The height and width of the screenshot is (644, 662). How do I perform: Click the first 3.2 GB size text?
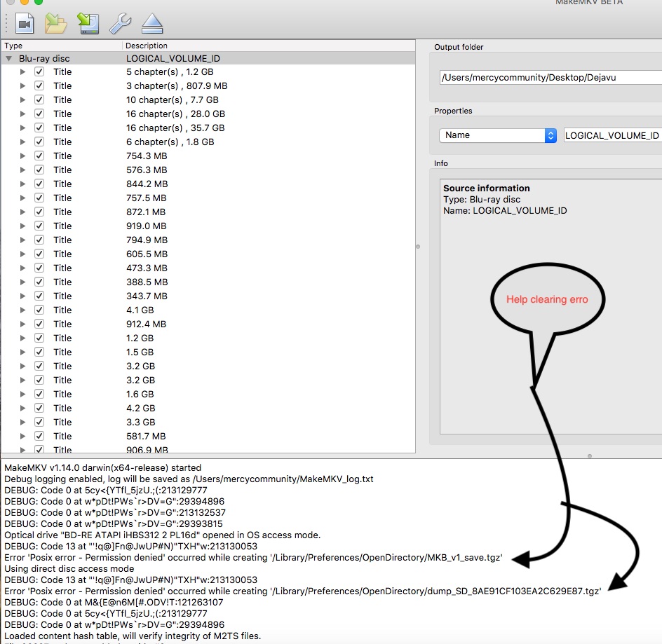click(140, 366)
